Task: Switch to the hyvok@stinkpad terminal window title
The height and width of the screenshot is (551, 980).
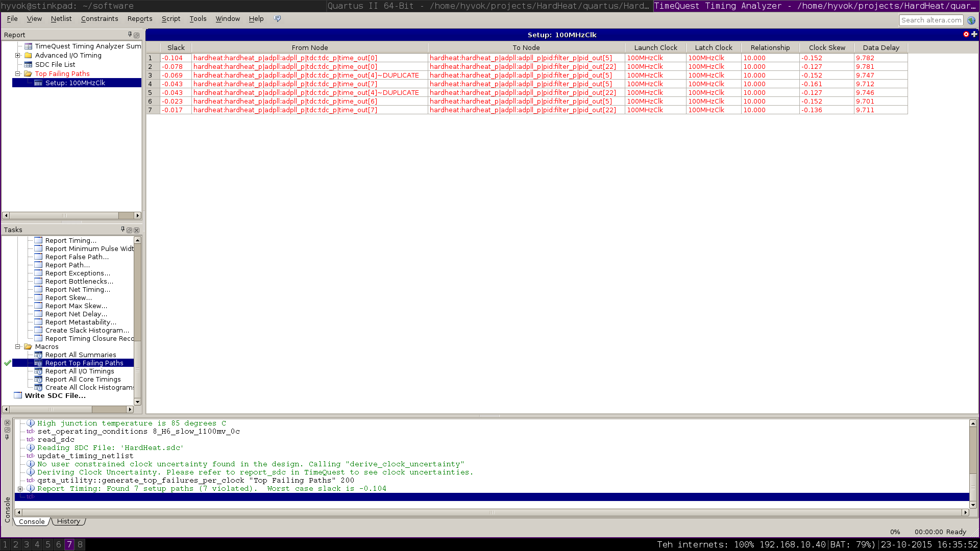Action: [163, 6]
